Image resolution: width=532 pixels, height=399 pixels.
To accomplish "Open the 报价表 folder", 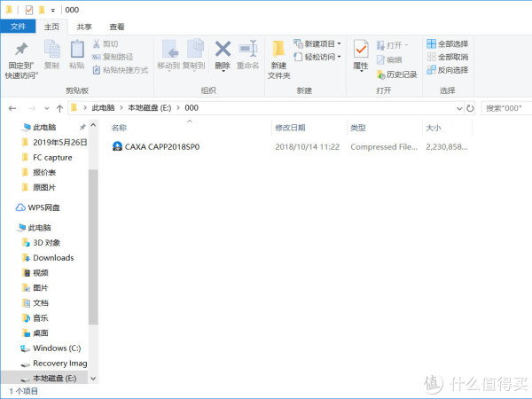I will (x=39, y=172).
